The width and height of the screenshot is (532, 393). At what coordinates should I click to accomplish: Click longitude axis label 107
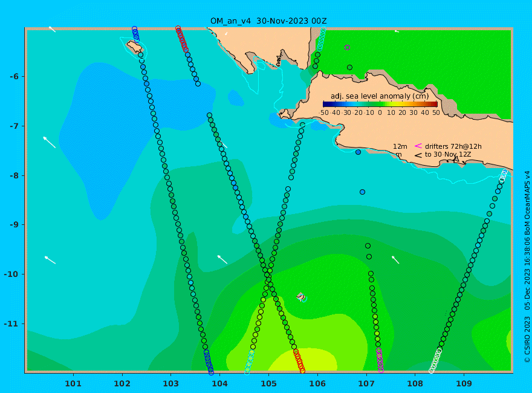tap(366, 384)
